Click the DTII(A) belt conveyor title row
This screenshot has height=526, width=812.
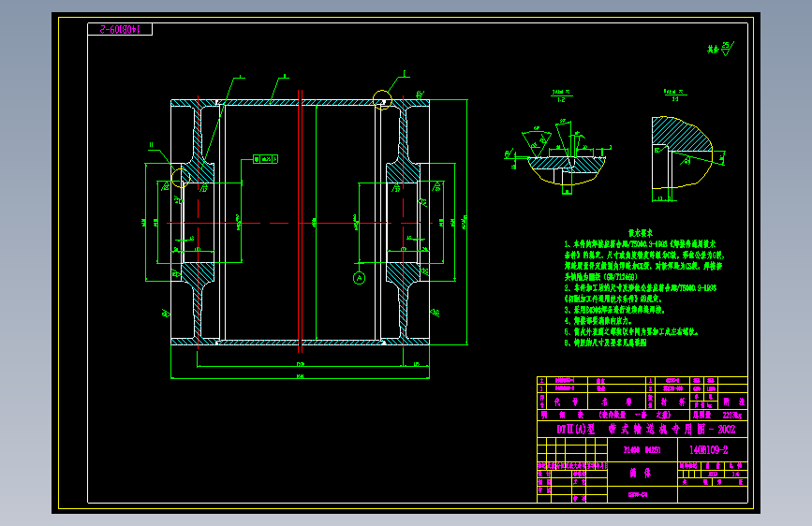click(x=642, y=430)
